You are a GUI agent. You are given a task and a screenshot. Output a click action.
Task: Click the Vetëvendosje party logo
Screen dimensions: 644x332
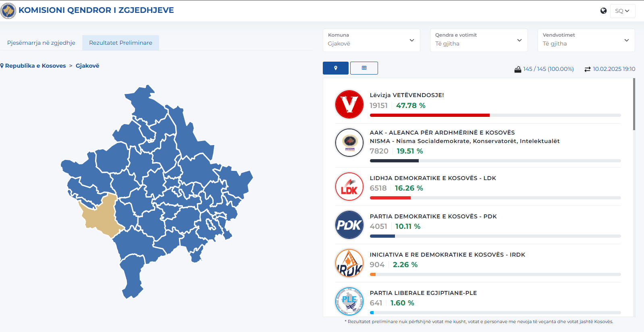(x=349, y=104)
